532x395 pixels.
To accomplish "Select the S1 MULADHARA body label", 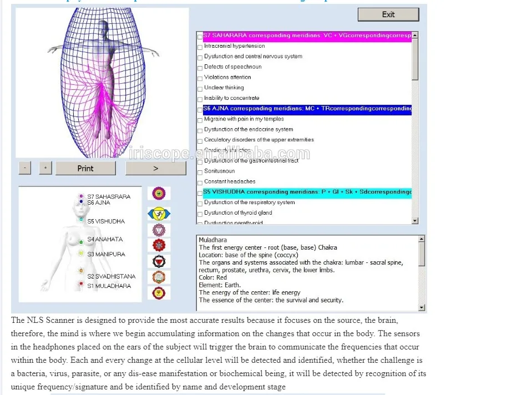I will click(109, 286).
